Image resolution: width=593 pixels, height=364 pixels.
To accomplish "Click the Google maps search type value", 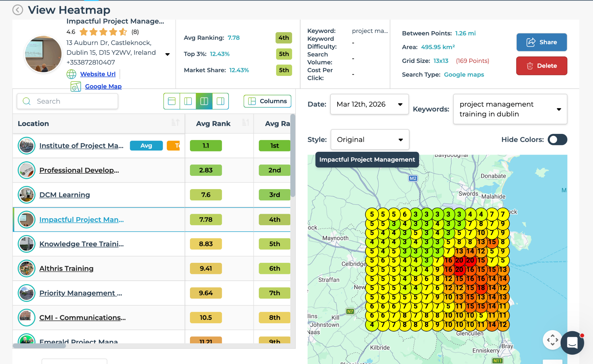I will (x=464, y=75).
